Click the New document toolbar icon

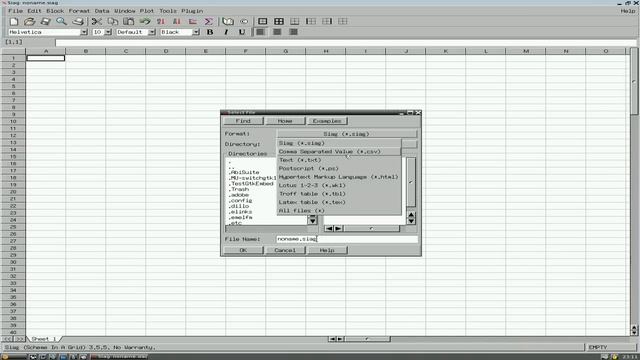pos(13,21)
